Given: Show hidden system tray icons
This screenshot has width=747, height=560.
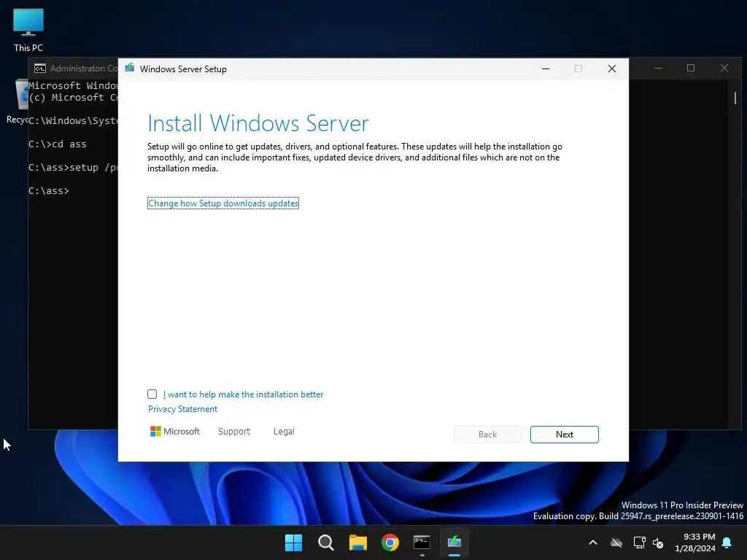Looking at the screenshot, I should 593,542.
